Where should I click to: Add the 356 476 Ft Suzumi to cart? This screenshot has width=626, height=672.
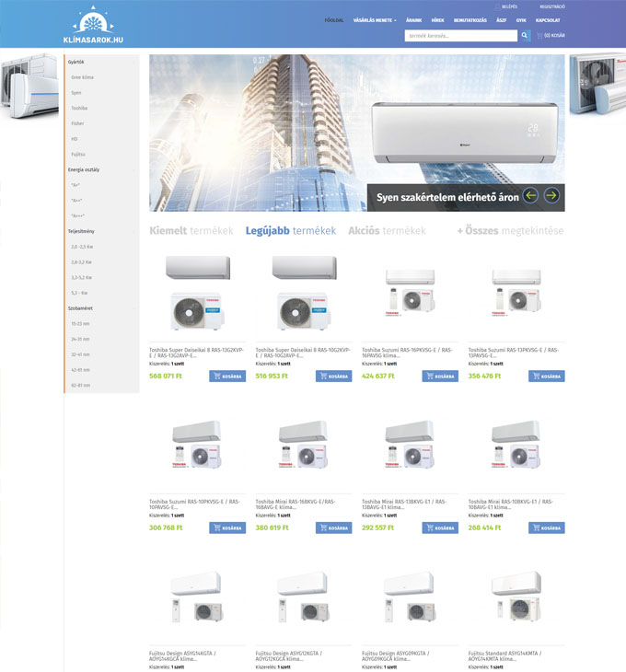[x=546, y=376]
